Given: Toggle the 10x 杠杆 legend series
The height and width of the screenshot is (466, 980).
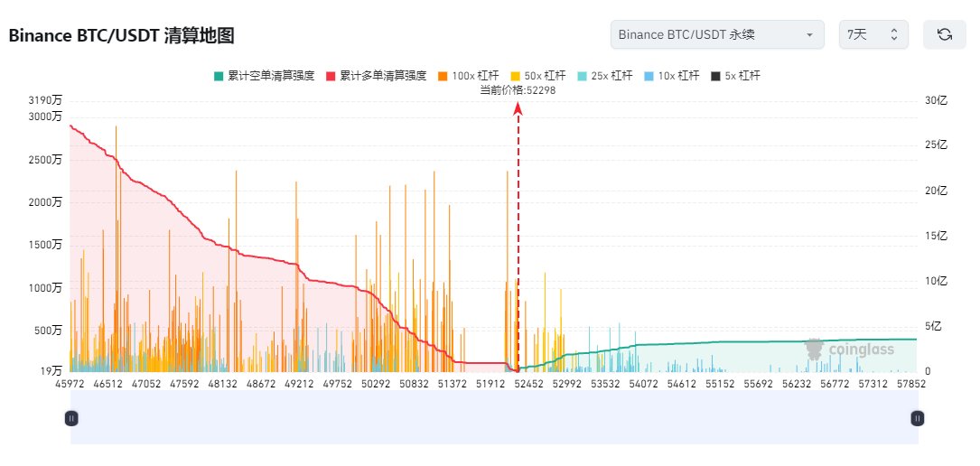Looking at the screenshot, I should (x=672, y=76).
